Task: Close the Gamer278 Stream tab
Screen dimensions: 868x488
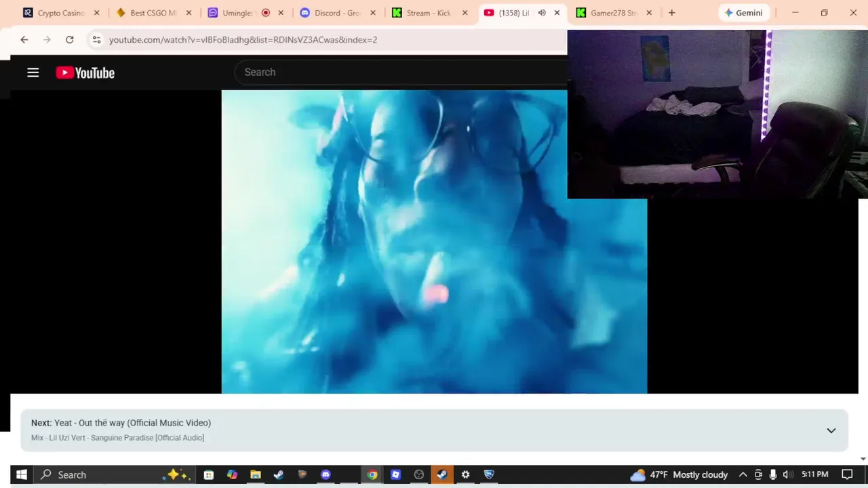Action: click(649, 13)
